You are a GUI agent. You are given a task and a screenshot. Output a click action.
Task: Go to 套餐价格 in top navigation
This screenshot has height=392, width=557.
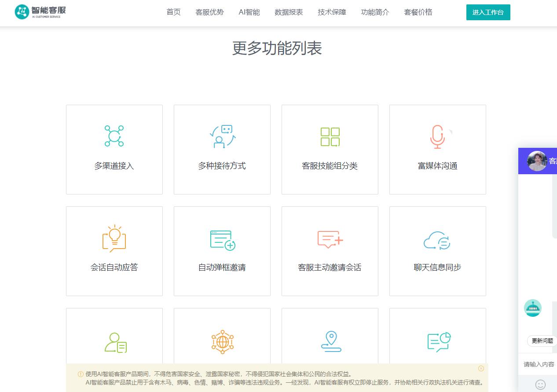418,12
